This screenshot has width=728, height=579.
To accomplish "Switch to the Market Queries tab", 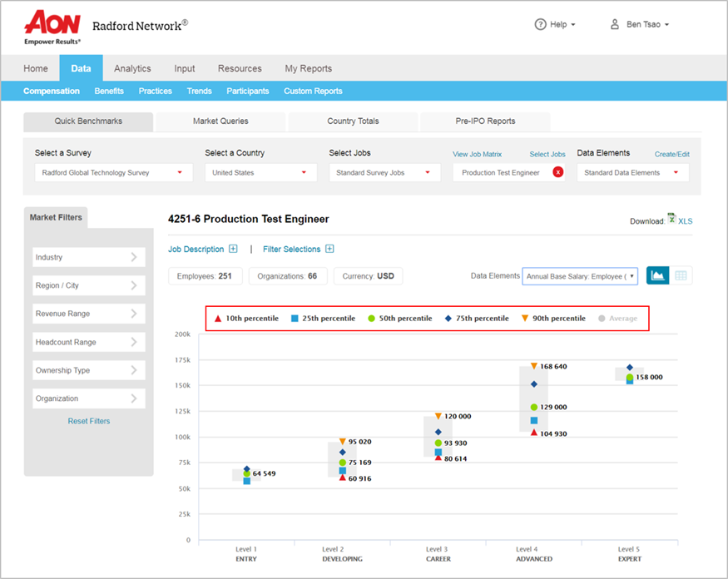I will (220, 121).
